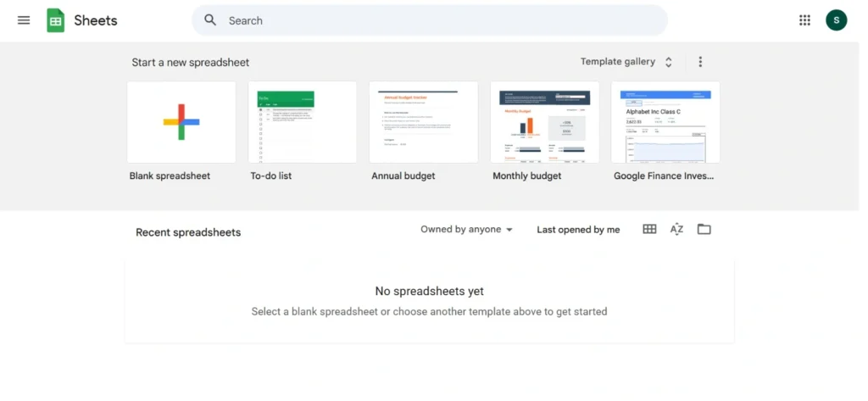Open the file picker folder icon
The width and height of the screenshot is (868, 401).
[704, 229]
